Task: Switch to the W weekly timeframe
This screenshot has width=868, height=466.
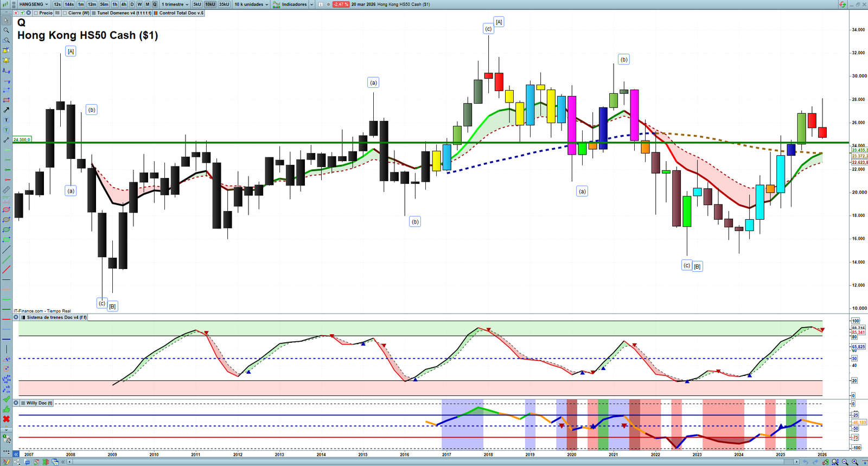Action: coord(139,4)
